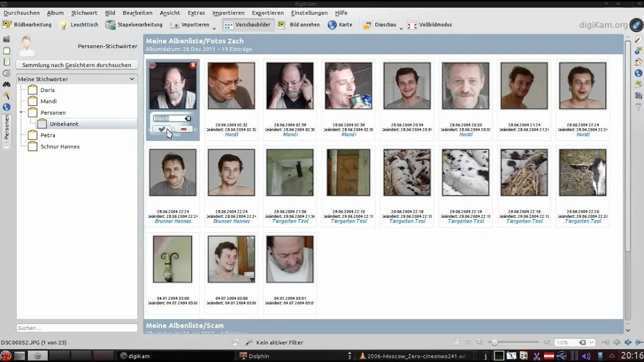Open right sidebar filter funnel icon
Image resolution: width=644 pixels, height=362 pixels.
(x=638, y=107)
